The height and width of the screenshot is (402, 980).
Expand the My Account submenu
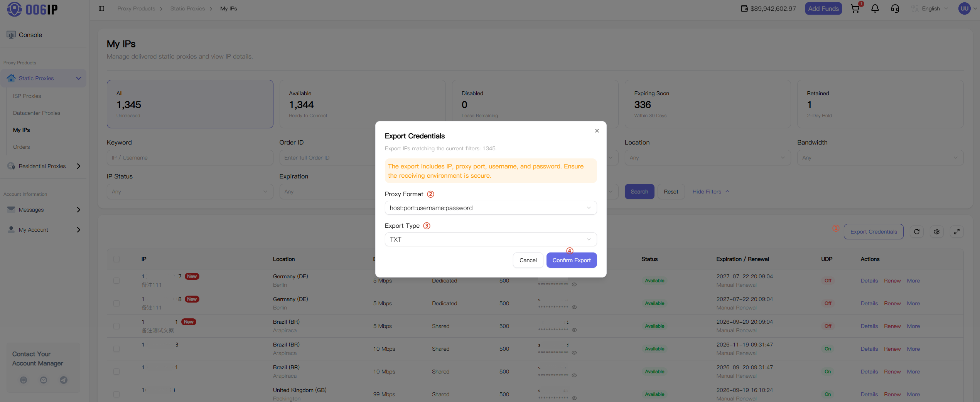tap(79, 230)
